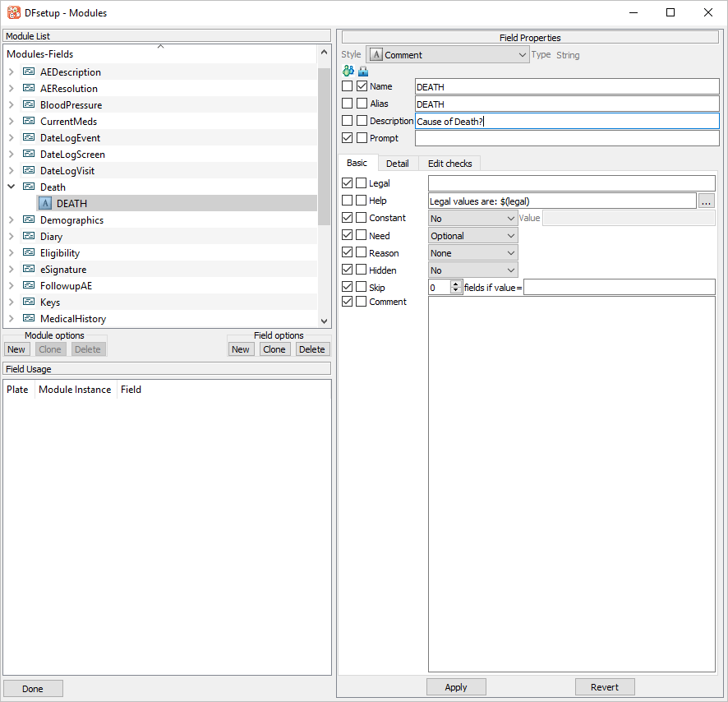The width and height of the screenshot is (728, 702).
Task: Click the green users icon under Style
Action: 348,71
